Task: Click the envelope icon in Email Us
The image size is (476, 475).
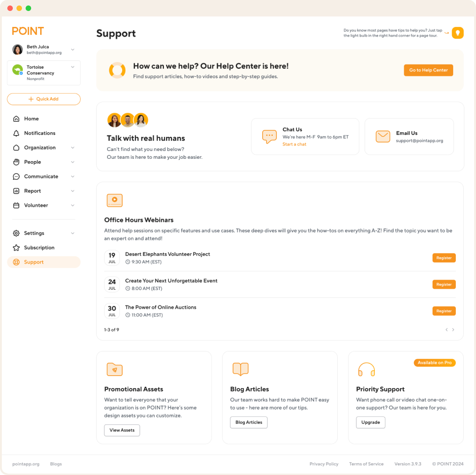Action: point(383,136)
